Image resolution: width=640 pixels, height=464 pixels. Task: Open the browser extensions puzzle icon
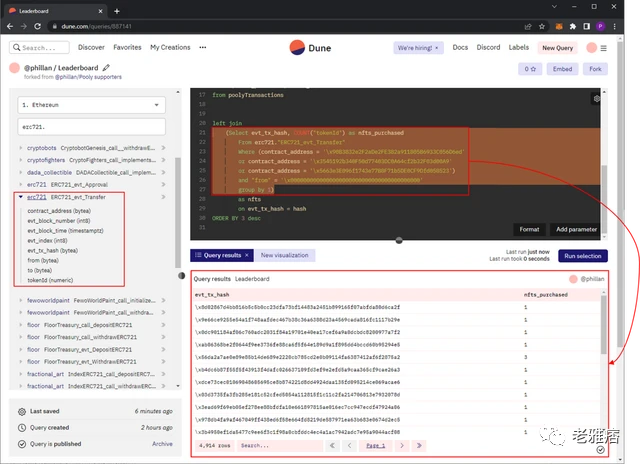pyautogui.click(x=573, y=27)
